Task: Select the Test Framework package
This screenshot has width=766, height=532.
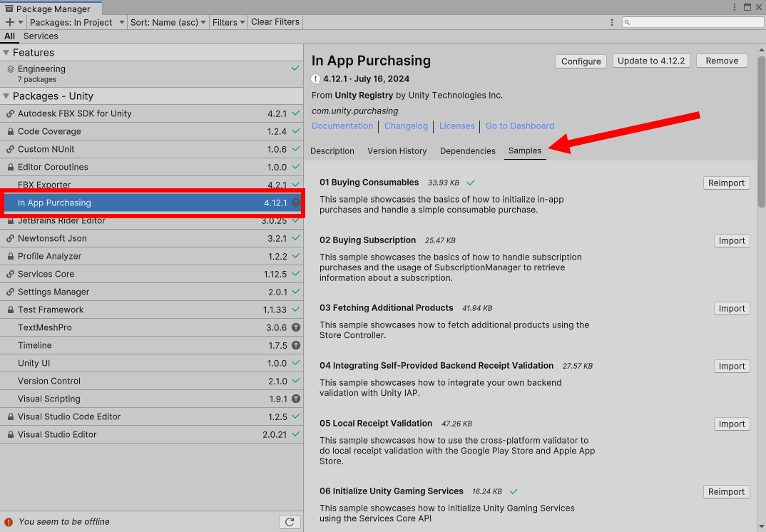Action: coord(151,310)
